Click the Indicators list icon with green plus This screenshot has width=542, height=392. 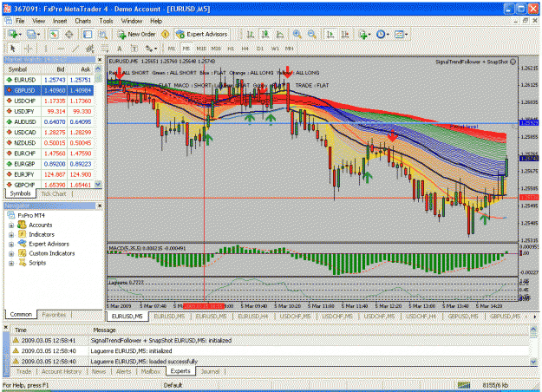[363, 34]
